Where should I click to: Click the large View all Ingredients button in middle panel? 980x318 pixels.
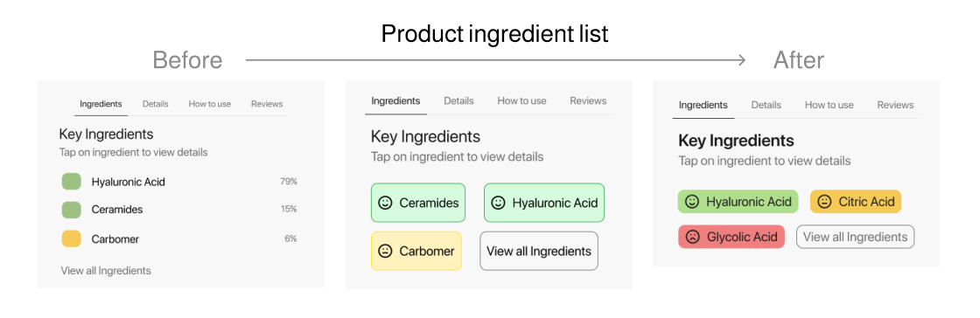(539, 252)
